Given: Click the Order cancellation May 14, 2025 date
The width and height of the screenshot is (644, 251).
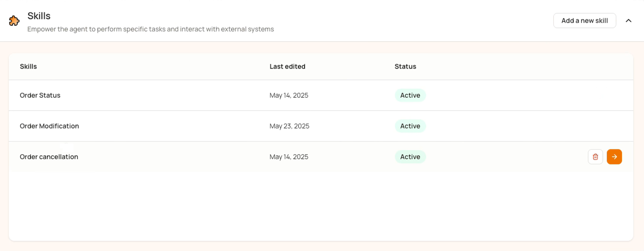Looking at the screenshot, I should [289, 157].
